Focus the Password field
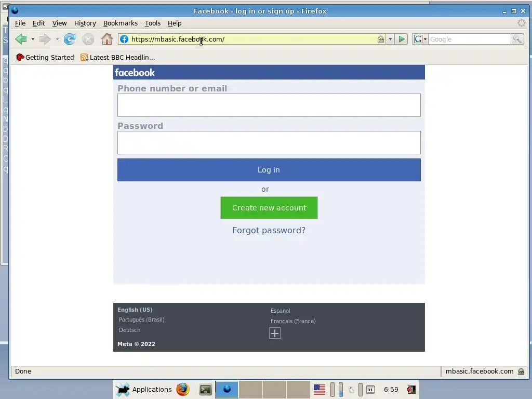This screenshot has height=399, width=532. (x=269, y=142)
